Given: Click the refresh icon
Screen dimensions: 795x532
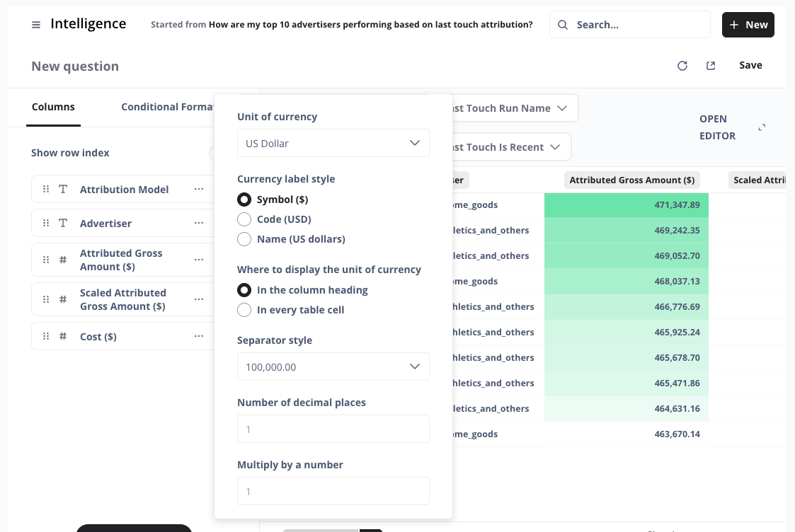Looking at the screenshot, I should click(x=682, y=66).
